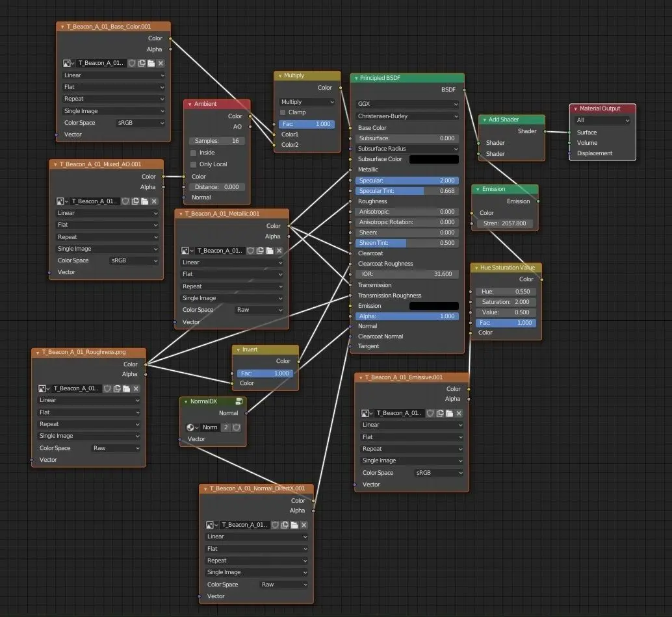Viewport: 672px width, 617px height.
Task: Adjust Sheen Tint slider at 0.500
Action: pos(407,243)
